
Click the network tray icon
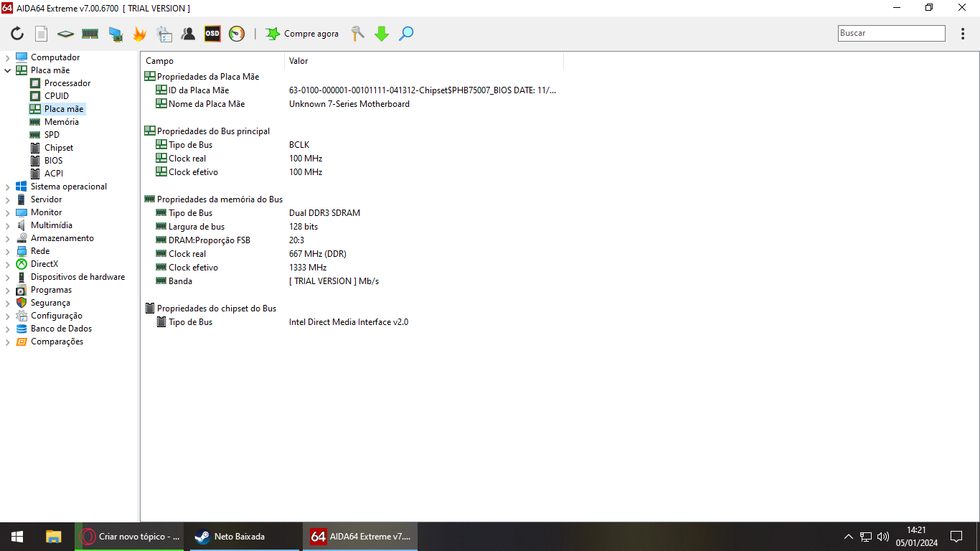coord(866,537)
